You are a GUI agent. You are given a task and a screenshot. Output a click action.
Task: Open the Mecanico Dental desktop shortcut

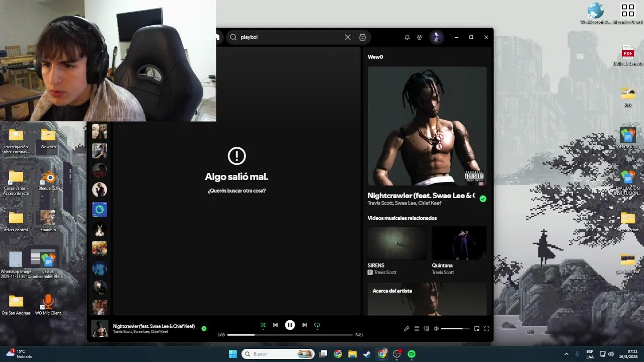pyautogui.click(x=628, y=14)
